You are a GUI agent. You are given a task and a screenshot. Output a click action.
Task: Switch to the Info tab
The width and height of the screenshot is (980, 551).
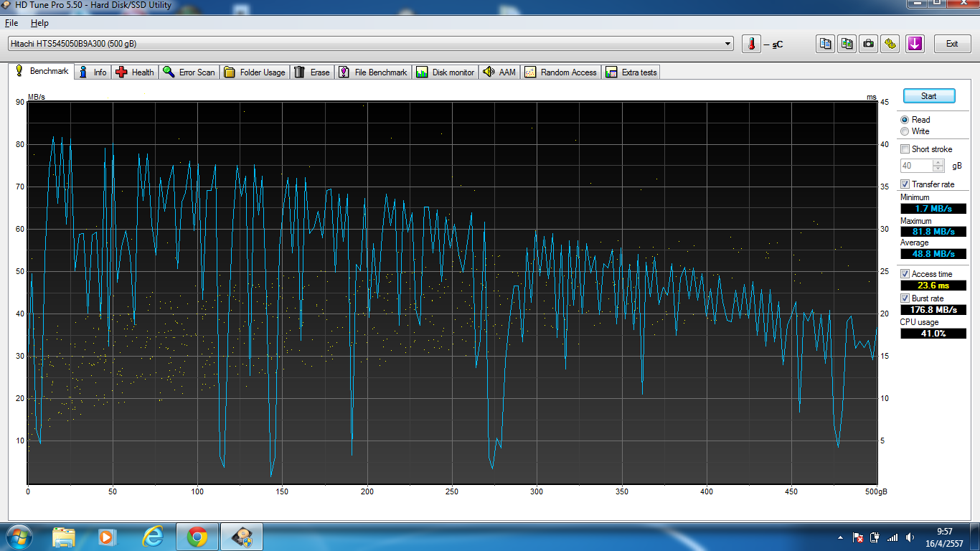[x=93, y=72]
